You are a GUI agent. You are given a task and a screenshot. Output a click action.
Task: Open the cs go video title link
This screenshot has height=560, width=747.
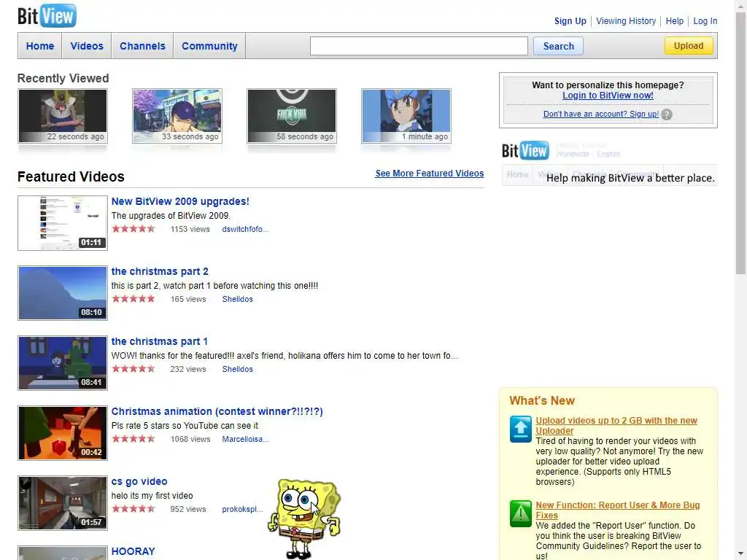point(139,481)
